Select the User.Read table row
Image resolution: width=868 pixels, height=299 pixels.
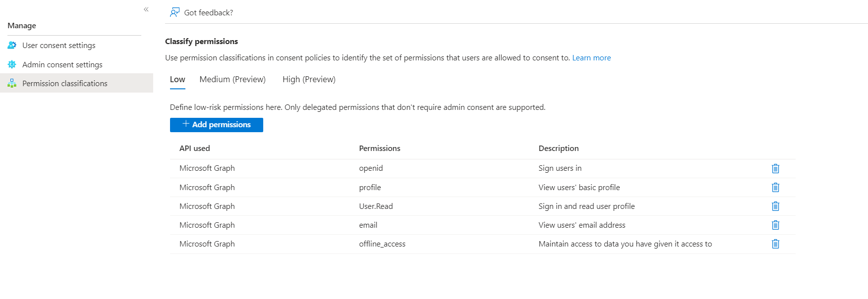(x=446, y=206)
